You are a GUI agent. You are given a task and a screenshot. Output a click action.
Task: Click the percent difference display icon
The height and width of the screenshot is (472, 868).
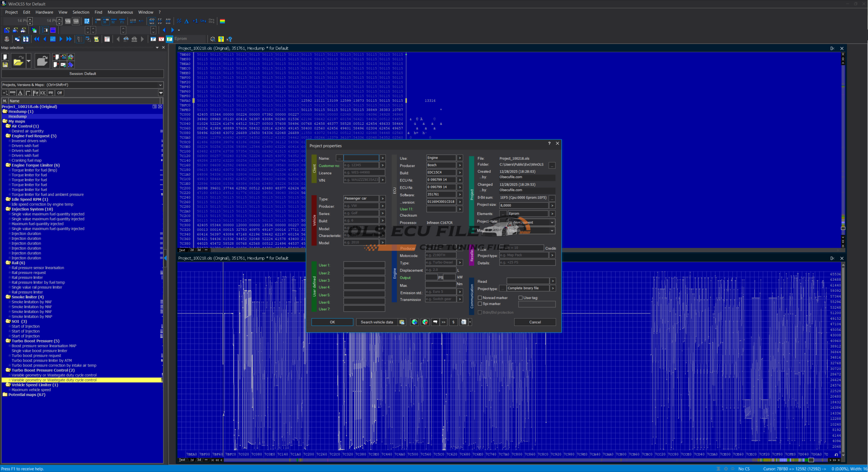pos(179,21)
